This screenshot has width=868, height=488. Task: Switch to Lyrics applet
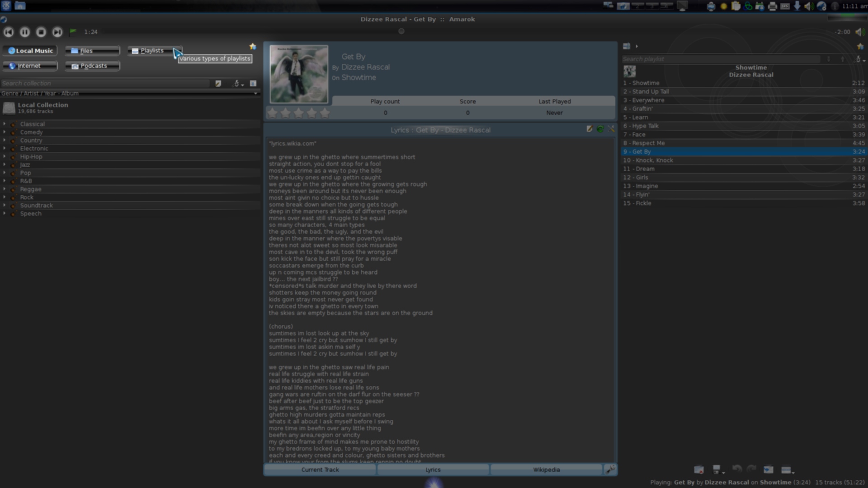pyautogui.click(x=433, y=470)
